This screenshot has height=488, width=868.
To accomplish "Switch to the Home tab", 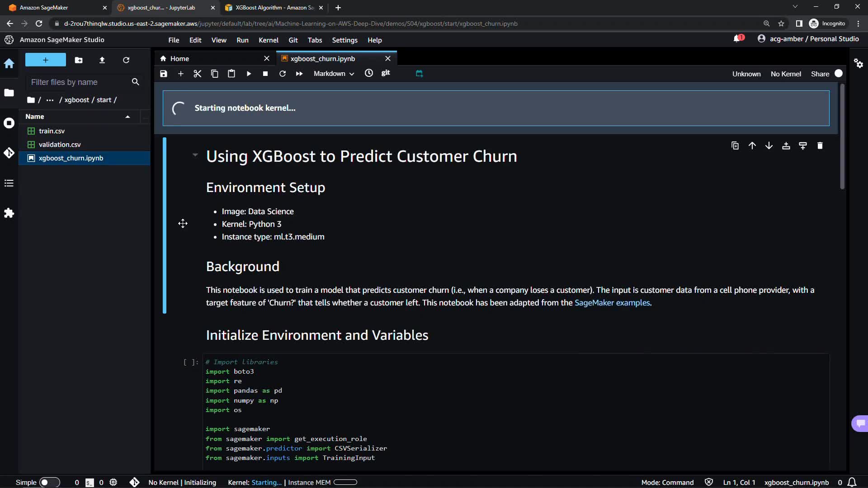I will pyautogui.click(x=179, y=59).
